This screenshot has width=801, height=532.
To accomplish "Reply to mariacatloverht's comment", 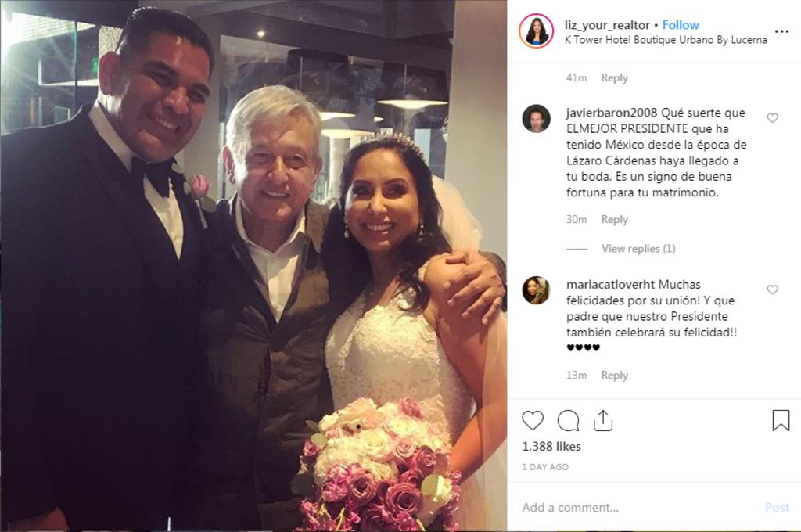I will click(x=614, y=376).
